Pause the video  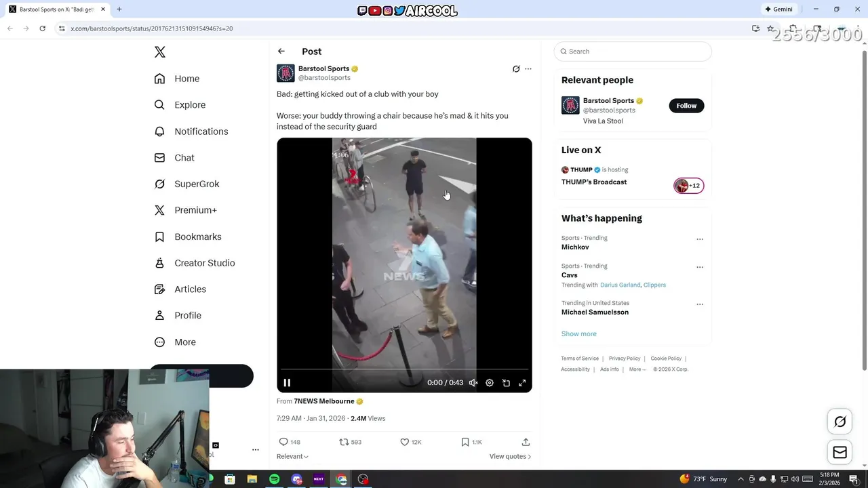287,383
